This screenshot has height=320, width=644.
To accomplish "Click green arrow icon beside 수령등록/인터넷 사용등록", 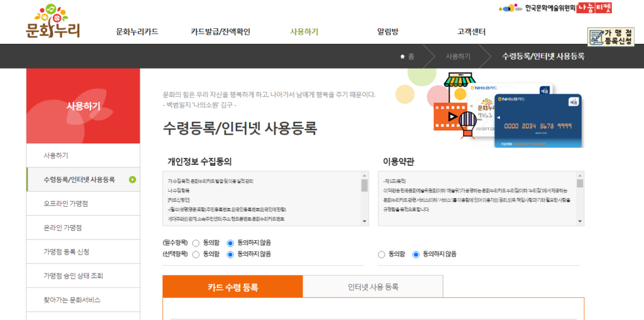I will click(132, 180).
